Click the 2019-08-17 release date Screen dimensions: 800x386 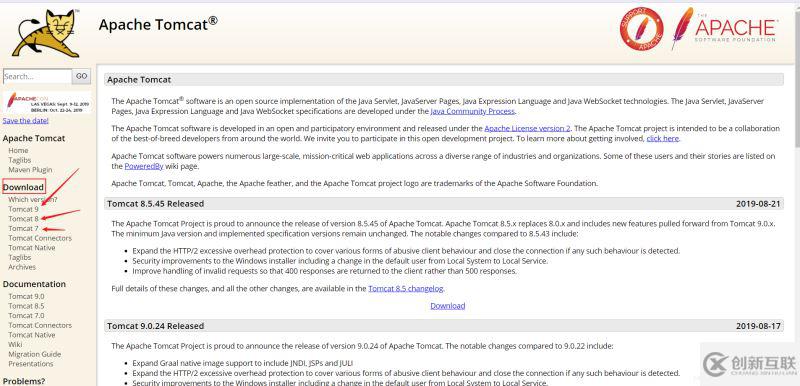[758, 326]
